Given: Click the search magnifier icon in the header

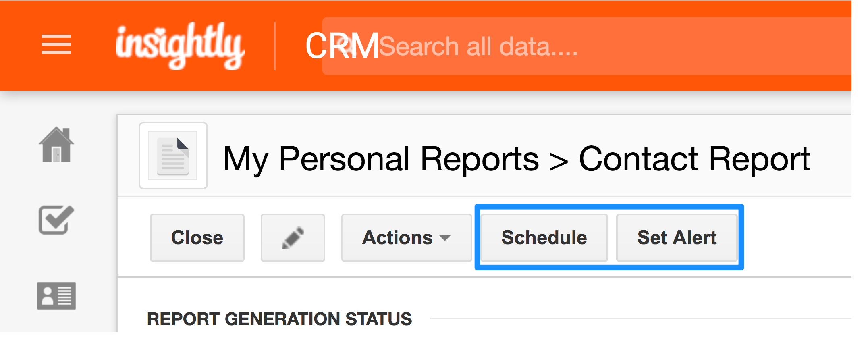Looking at the screenshot, I should (x=347, y=46).
